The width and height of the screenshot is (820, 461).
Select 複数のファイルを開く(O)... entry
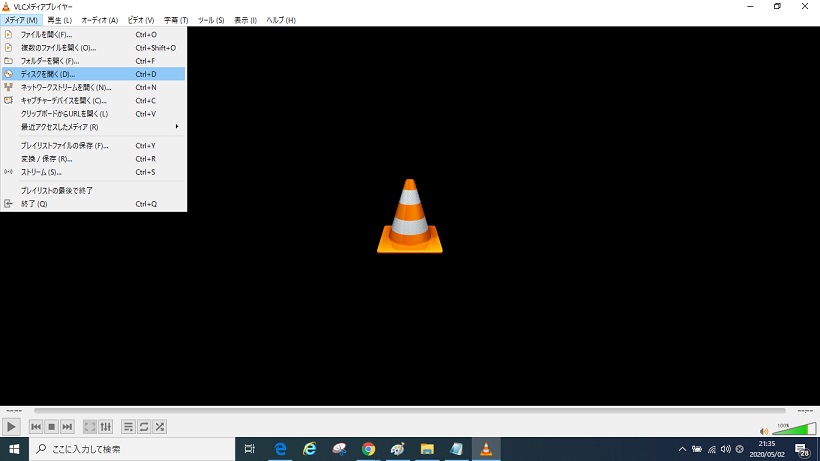pos(94,48)
